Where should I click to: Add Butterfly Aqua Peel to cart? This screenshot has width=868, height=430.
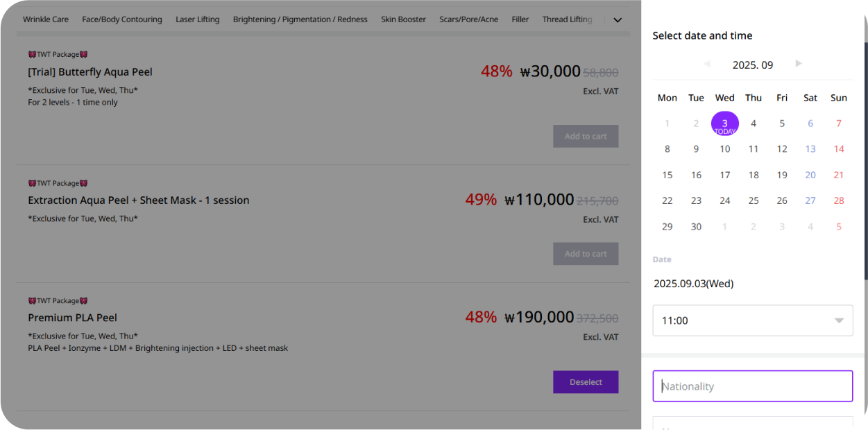click(586, 137)
